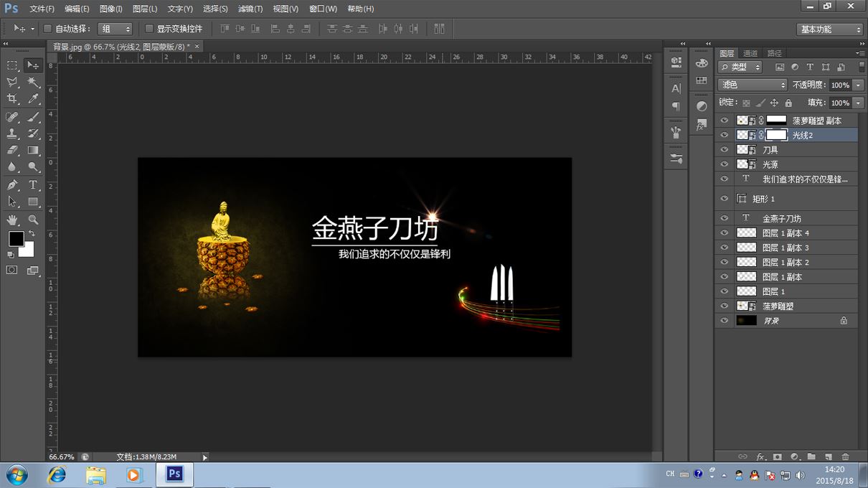Enable the 显示变换控件 checkbox
This screenshot has height=488, width=868.
click(x=149, y=29)
